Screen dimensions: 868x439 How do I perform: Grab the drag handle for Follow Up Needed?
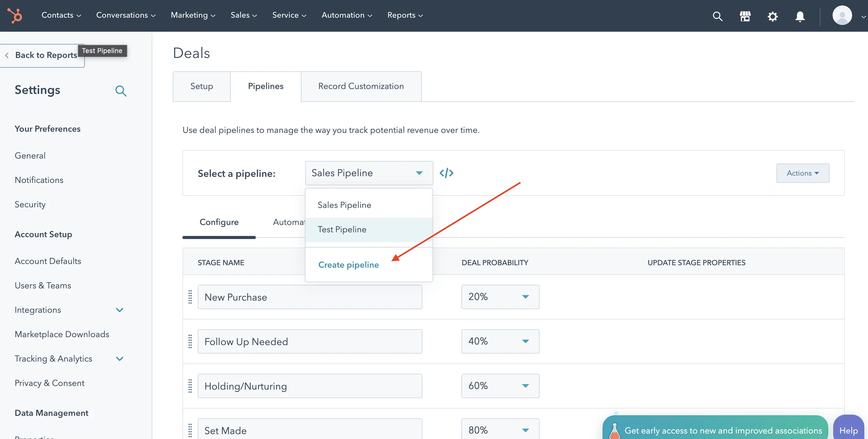[190, 341]
